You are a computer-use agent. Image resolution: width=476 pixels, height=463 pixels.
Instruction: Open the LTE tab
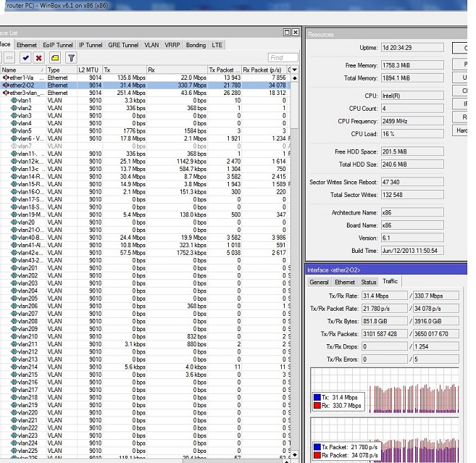click(x=217, y=45)
